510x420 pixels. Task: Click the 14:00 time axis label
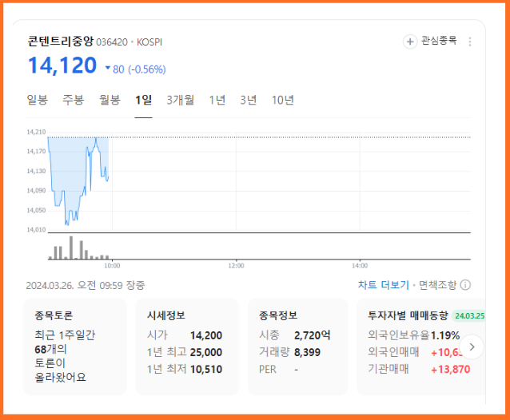pyautogui.click(x=360, y=266)
